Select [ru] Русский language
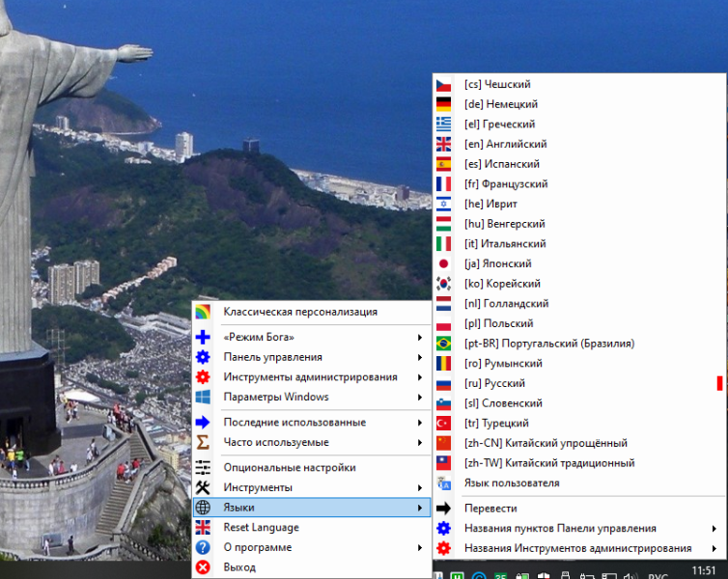Screen dimensions: 728x579 point(579,384)
